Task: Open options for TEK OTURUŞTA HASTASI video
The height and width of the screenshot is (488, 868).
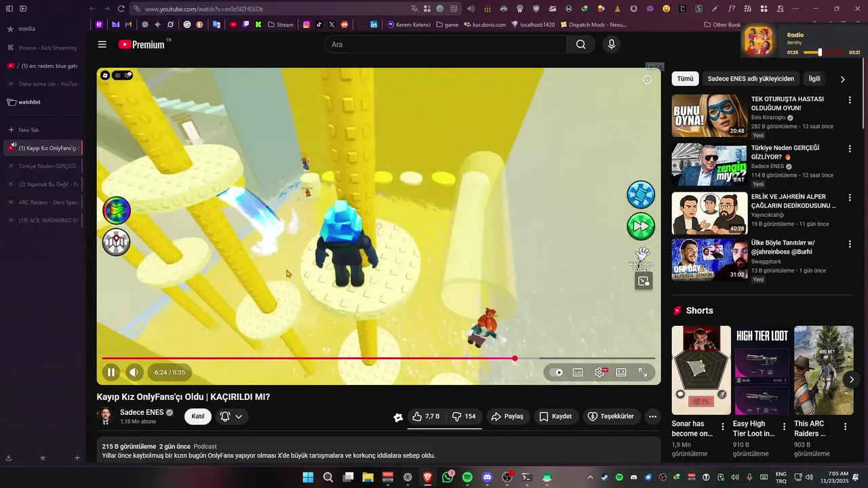Action: (850, 100)
